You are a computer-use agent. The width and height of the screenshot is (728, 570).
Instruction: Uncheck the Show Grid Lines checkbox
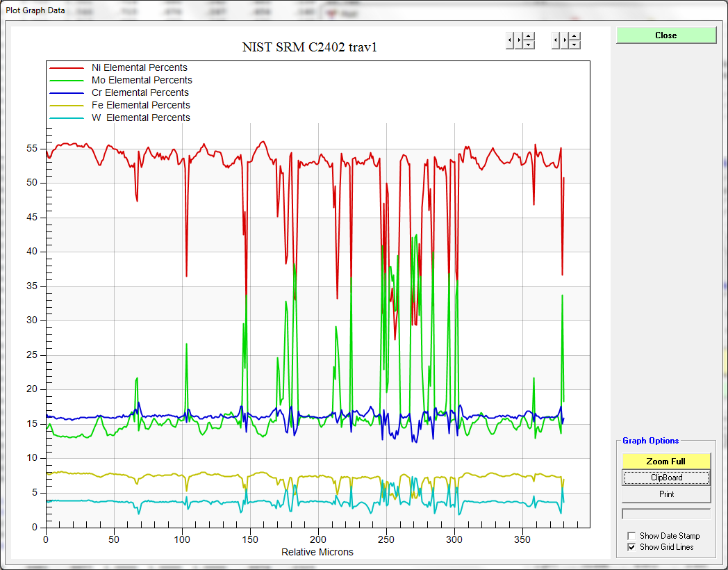(631, 547)
